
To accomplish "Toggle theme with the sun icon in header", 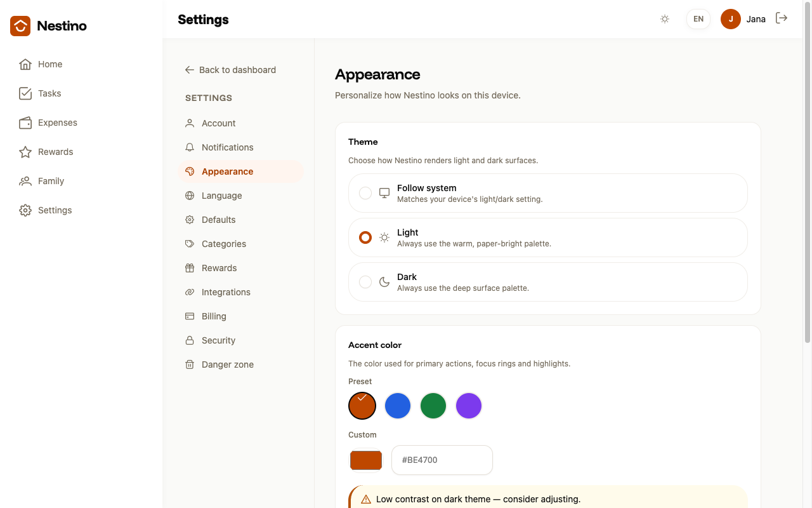I will pos(665,19).
